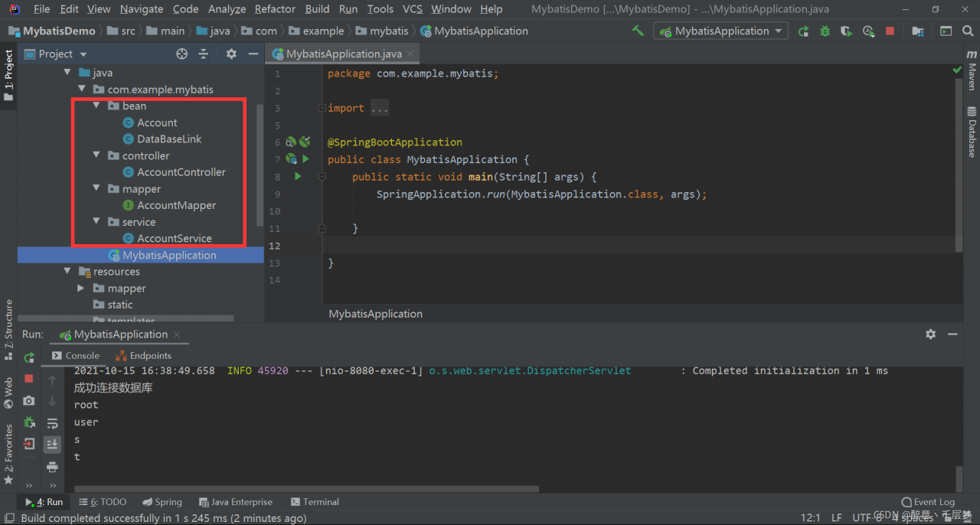Click Run with Coverage icon
980x525 pixels.
pos(846,31)
